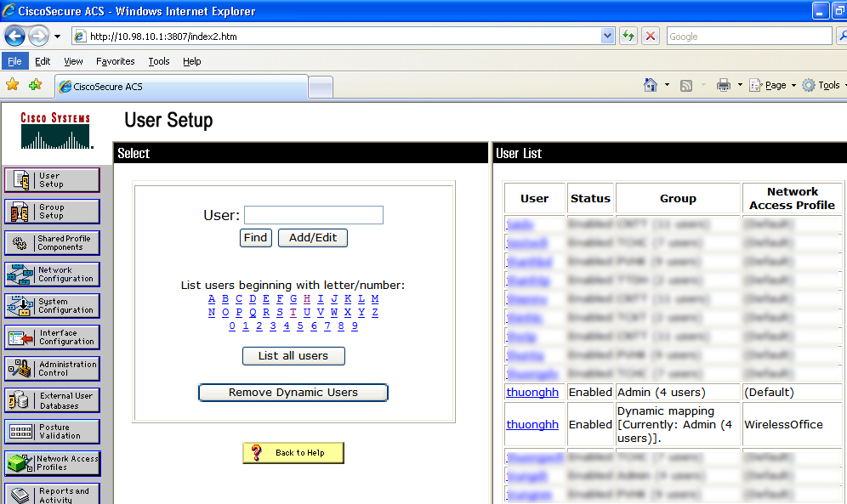Open Administration Control section
This screenshot has width=847, height=504.
point(52,369)
